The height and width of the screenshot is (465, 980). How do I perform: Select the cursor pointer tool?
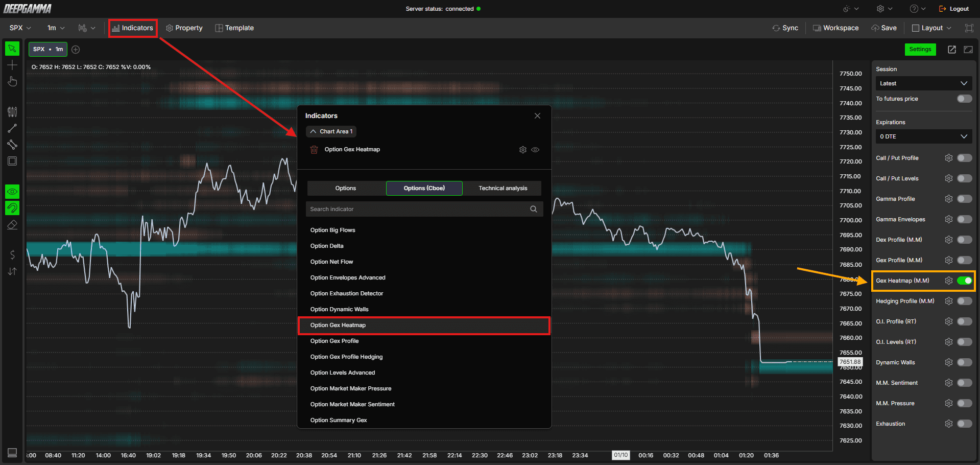12,49
